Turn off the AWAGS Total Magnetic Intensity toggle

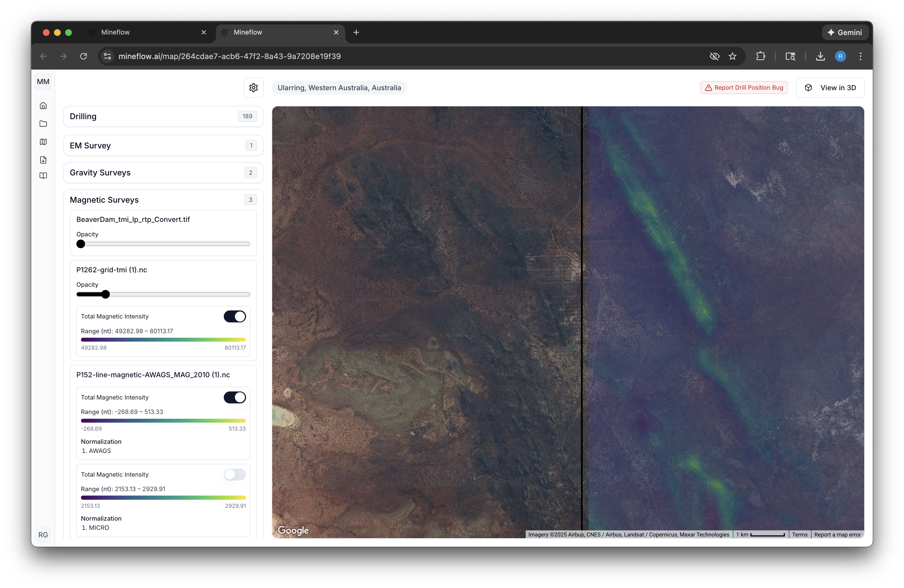[235, 397]
